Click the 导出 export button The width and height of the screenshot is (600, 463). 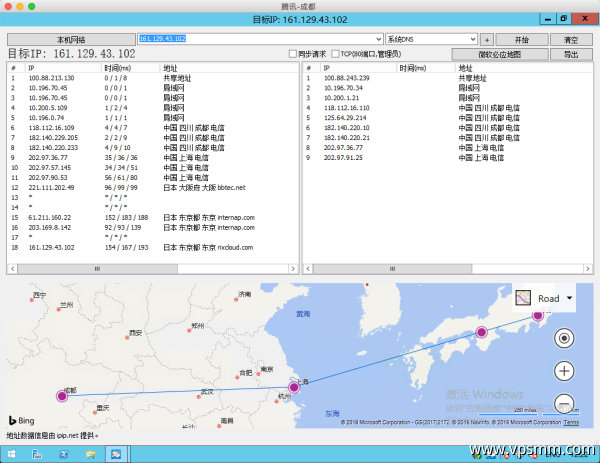point(571,54)
